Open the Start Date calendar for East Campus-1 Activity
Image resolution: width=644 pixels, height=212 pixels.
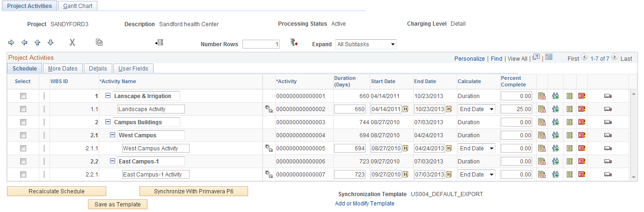(406, 174)
